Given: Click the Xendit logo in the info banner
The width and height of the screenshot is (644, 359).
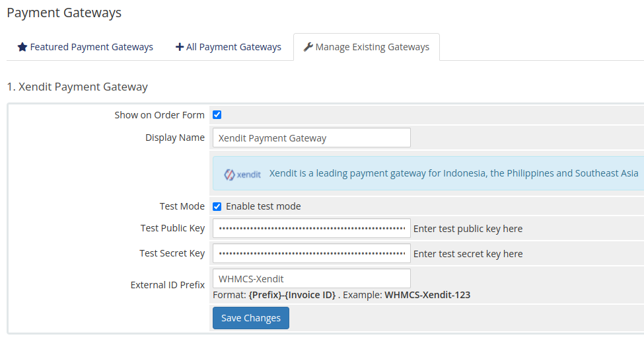Looking at the screenshot, I should point(242,175).
